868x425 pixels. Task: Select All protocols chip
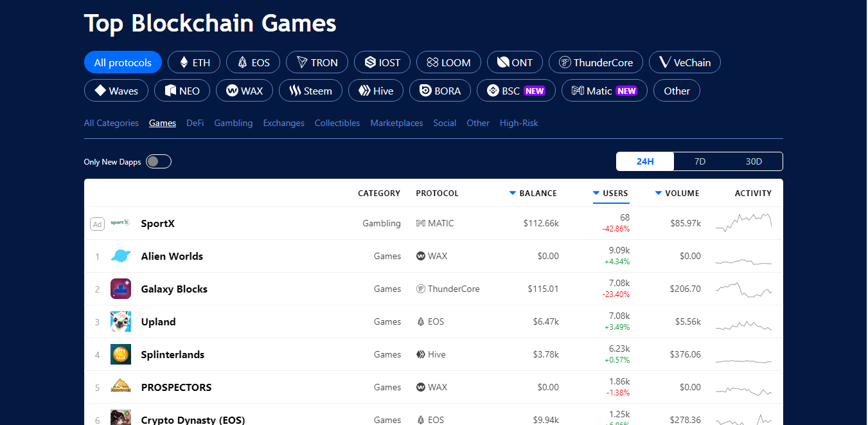(123, 62)
